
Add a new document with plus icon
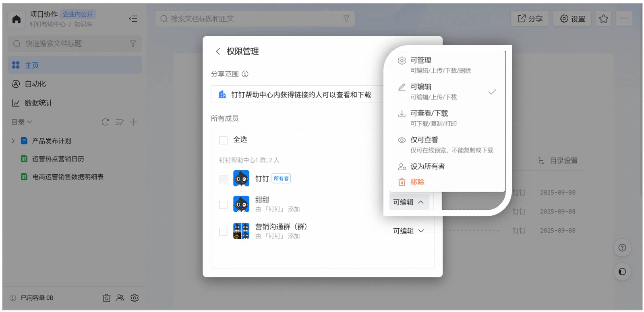[x=133, y=122]
